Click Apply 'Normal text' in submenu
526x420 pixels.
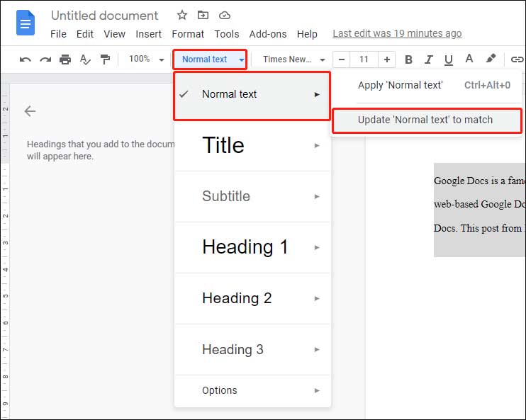click(427, 85)
